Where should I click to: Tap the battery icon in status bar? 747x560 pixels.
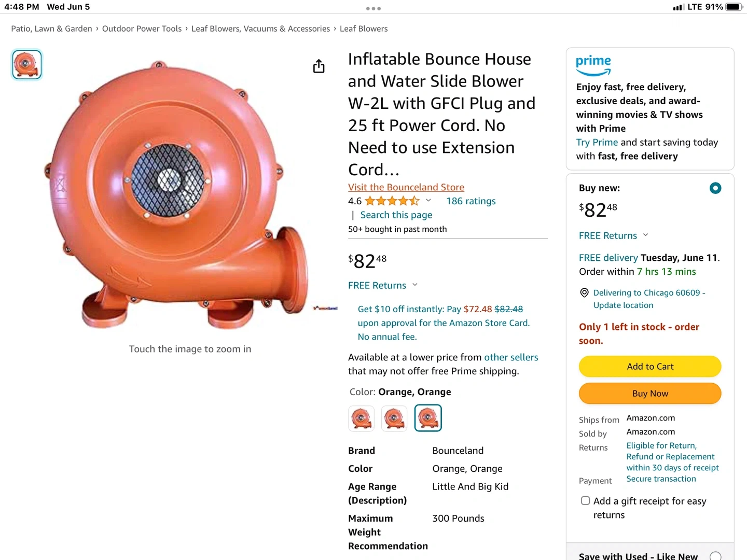734,7
